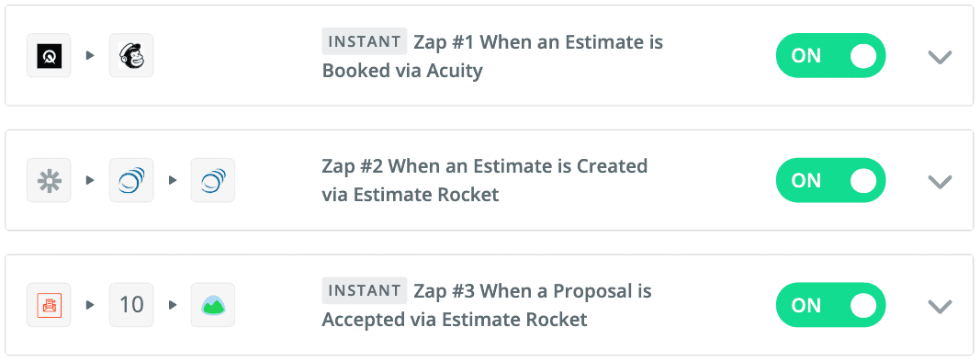Click the second blue rings icon in Zap #2

pyautogui.click(x=212, y=180)
